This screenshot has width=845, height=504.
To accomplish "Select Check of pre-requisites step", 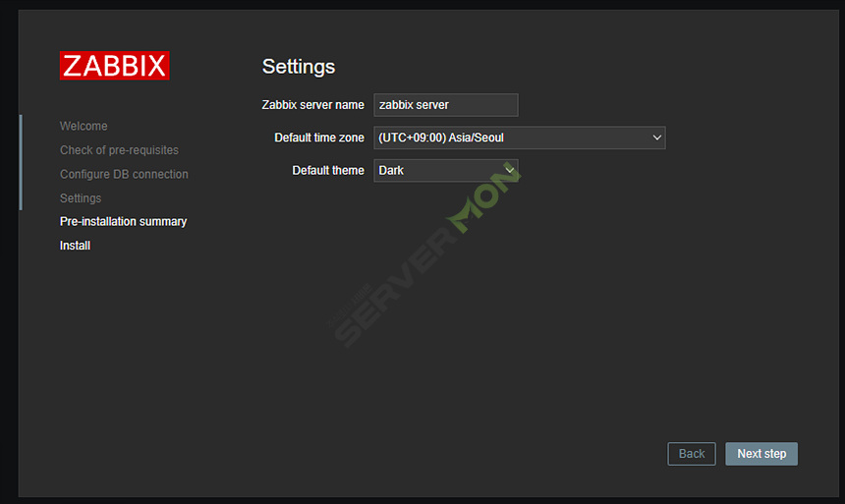I will 119,150.
